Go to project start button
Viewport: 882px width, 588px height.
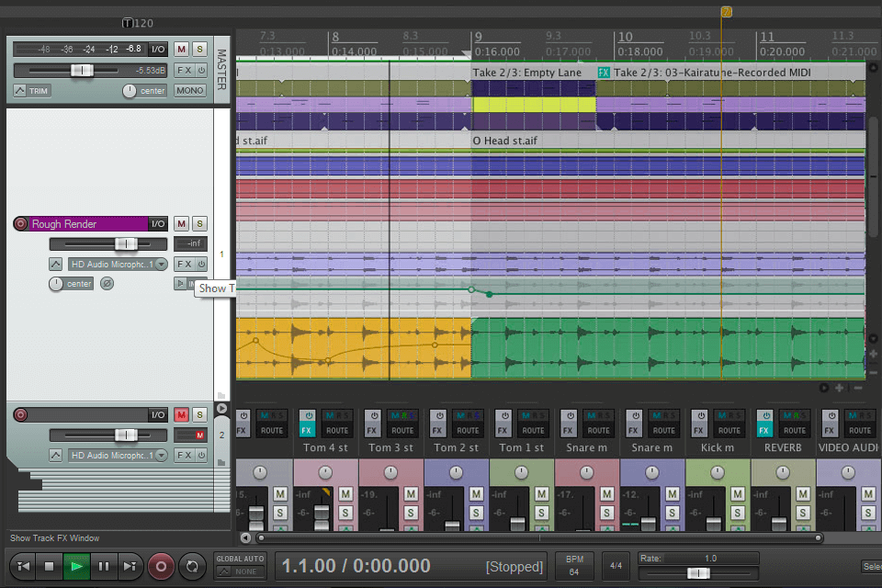[24, 566]
